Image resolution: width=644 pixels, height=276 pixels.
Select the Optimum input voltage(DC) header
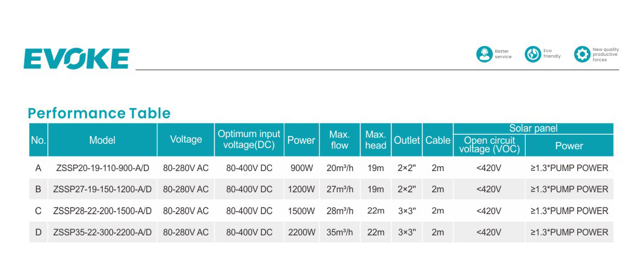(249, 140)
